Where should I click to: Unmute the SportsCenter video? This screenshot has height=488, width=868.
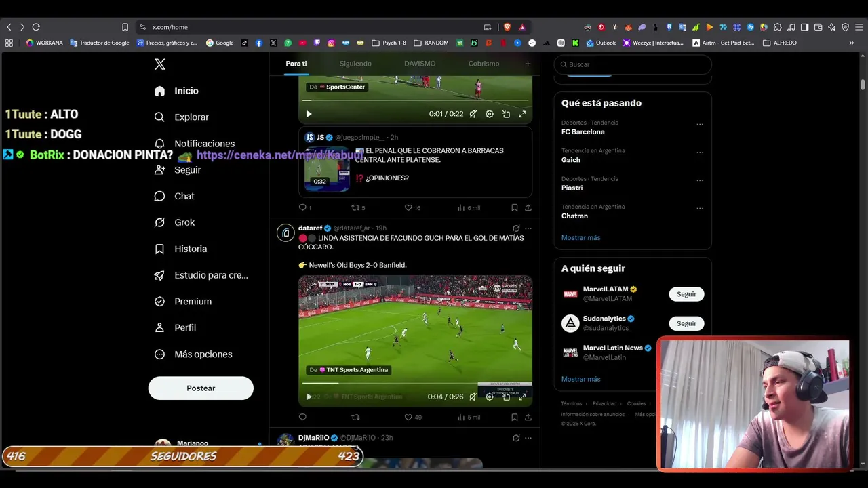(473, 115)
